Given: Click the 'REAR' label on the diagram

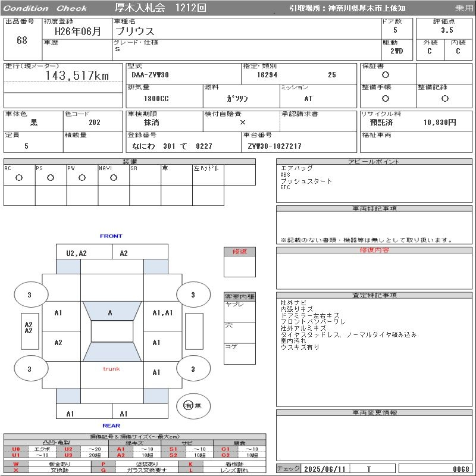Looking at the screenshot, I should click(x=111, y=426).
